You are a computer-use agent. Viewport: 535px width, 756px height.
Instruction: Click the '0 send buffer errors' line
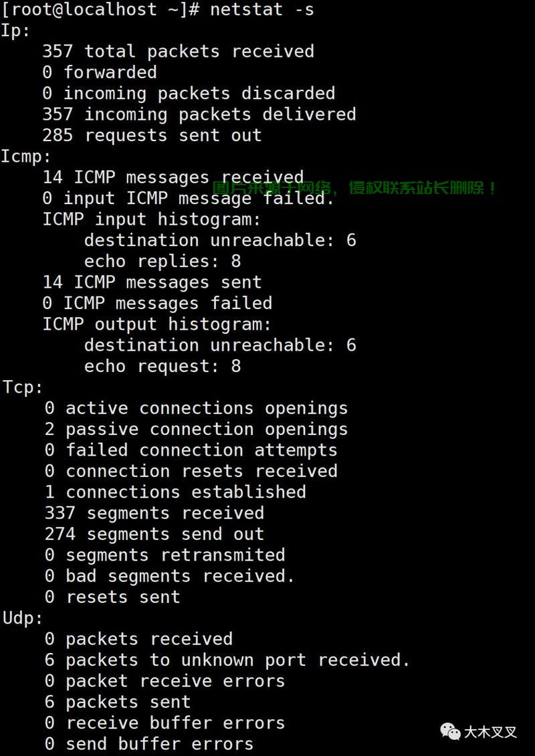tap(149, 743)
